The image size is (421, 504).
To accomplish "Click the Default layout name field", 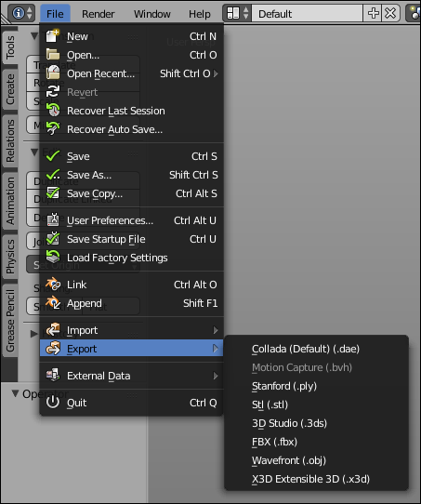I will [x=308, y=13].
